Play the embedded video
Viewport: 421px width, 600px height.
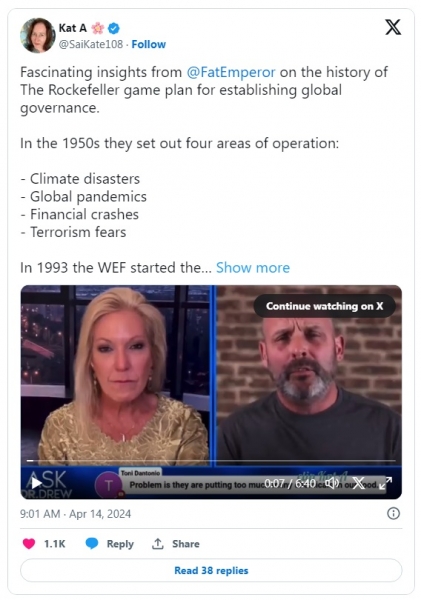click(x=37, y=483)
